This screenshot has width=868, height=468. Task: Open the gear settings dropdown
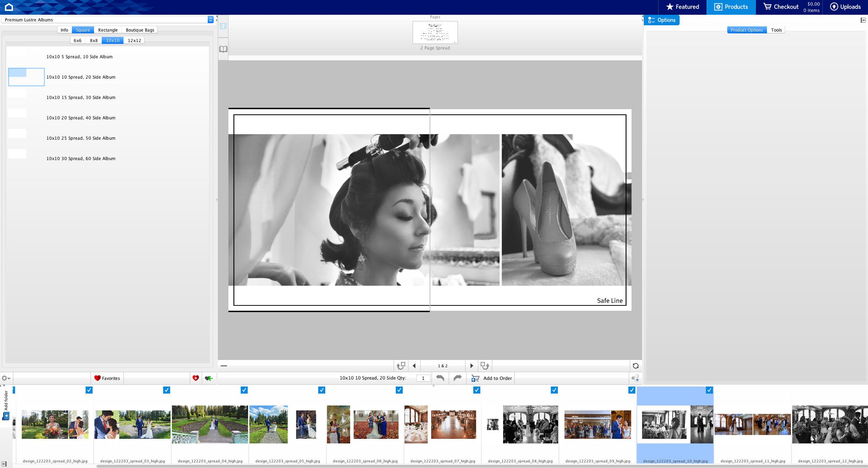pyautogui.click(x=6, y=378)
